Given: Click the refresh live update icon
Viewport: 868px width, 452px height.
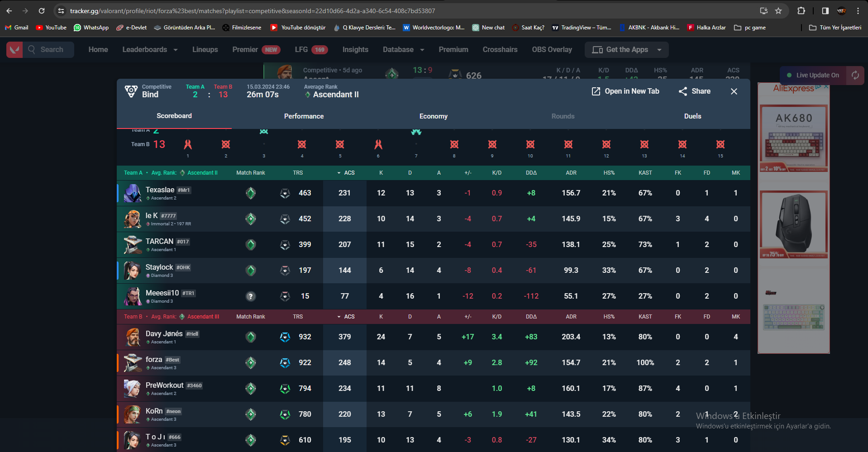Looking at the screenshot, I should (855, 75).
